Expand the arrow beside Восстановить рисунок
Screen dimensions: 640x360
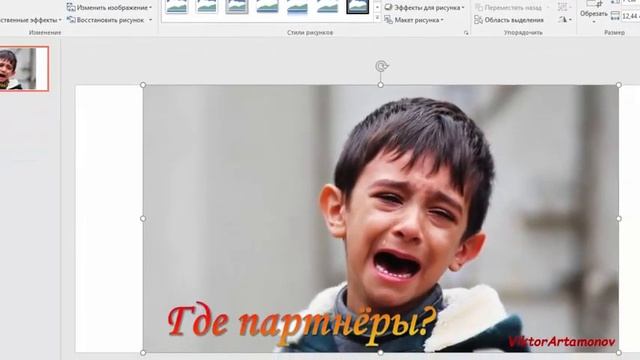(x=150, y=20)
